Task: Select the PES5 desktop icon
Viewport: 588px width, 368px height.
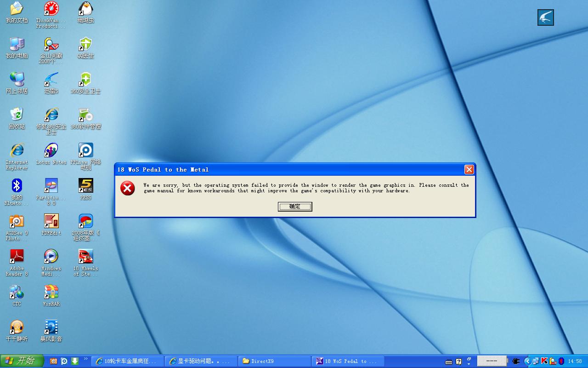Action: coord(85,186)
